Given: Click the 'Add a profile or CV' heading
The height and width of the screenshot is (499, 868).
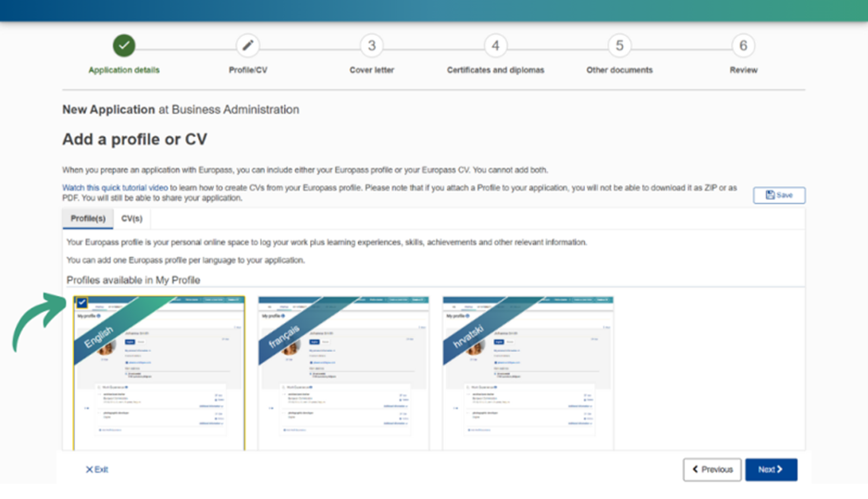Looking at the screenshot, I should (x=134, y=139).
